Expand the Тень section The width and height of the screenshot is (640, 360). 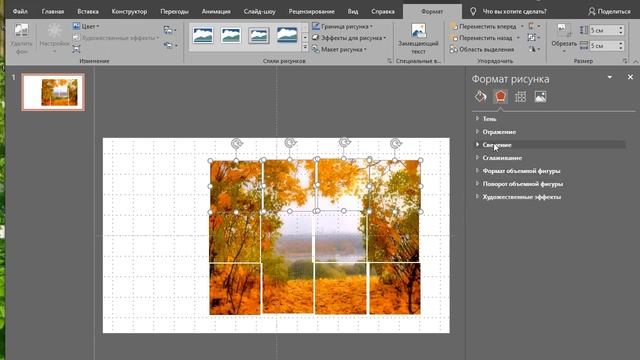coord(489,119)
